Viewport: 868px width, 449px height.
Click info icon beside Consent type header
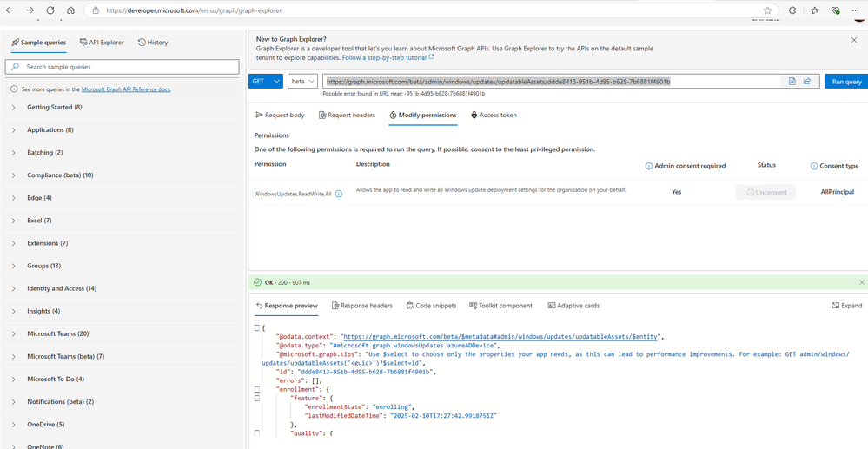pos(814,166)
